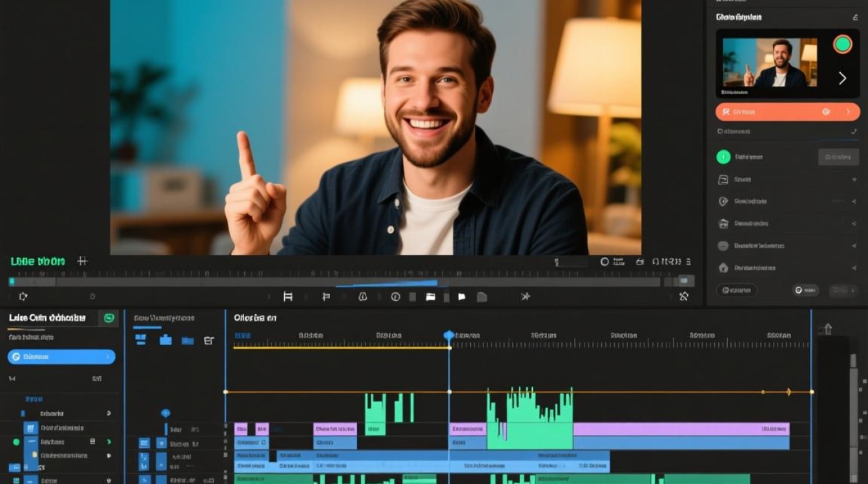868x484 pixels.
Task: Toggle the pill switch at the right panel's bottom
Action: (x=805, y=290)
